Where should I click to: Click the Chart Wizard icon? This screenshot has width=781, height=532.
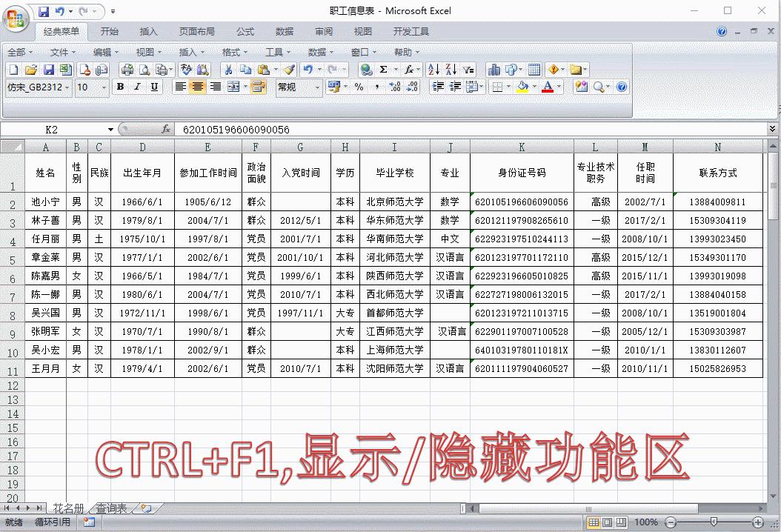[x=496, y=69]
